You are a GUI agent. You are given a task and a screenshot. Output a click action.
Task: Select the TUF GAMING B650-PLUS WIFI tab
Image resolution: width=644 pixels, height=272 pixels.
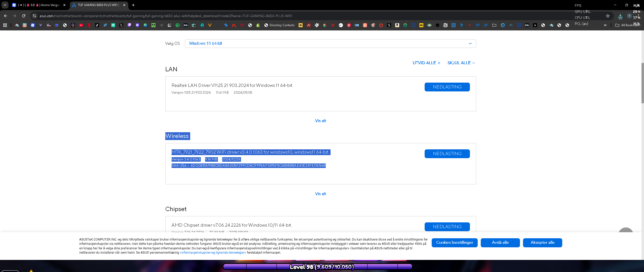[x=99, y=5]
